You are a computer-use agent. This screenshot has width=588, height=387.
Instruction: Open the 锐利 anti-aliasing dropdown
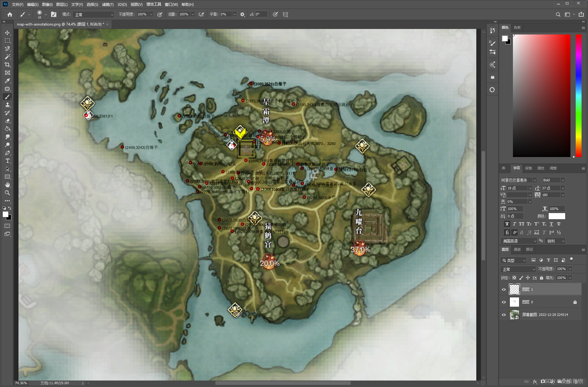[555, 241]
